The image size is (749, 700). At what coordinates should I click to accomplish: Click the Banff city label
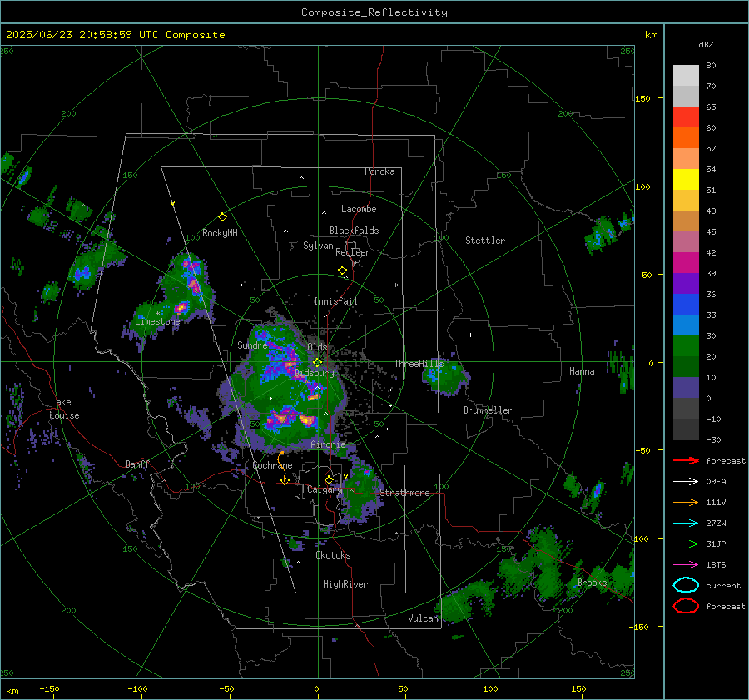pos(137,464)
